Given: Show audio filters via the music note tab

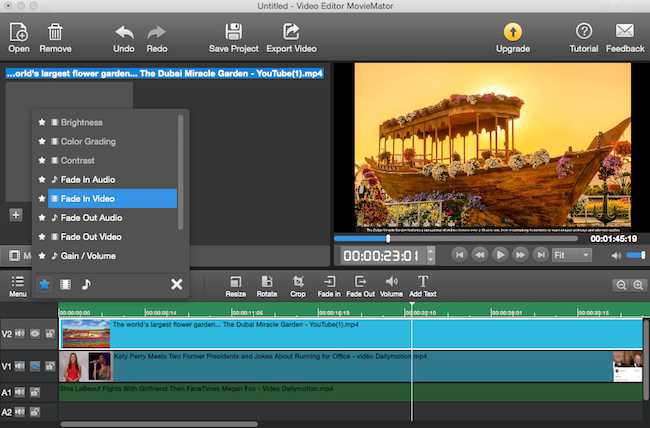Looking at the screenshot, I should tap(86, 284).
